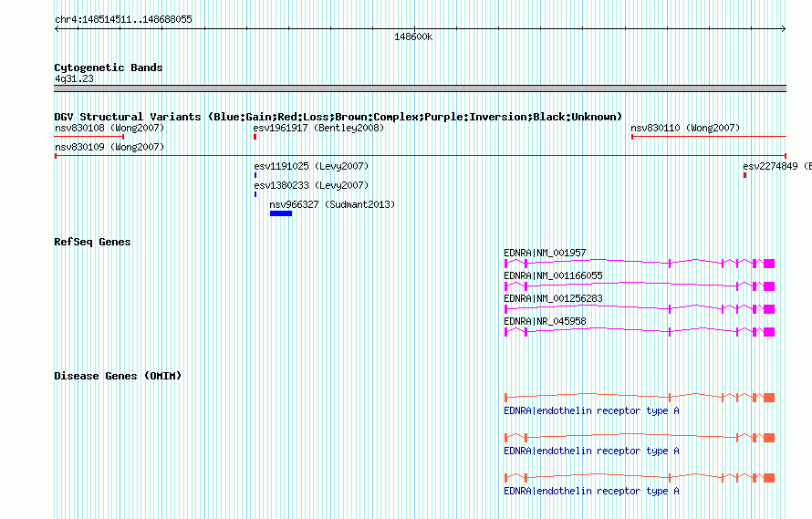Screen dimensions: 812x519
Task: Click the nsv830110 (Wong2007) variant label
Action: [685, 128]
